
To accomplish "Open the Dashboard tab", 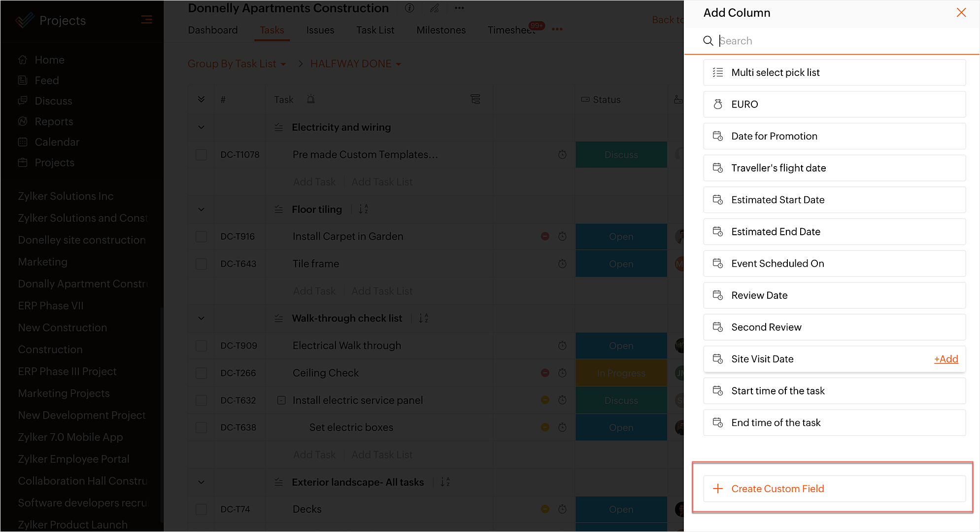I will pos(213,30).
